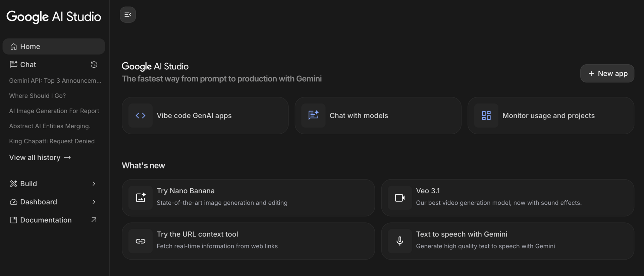
Task: Collapse the sidebar with the toggle icon
Action: pyautogui.click(x=128, y=15)
